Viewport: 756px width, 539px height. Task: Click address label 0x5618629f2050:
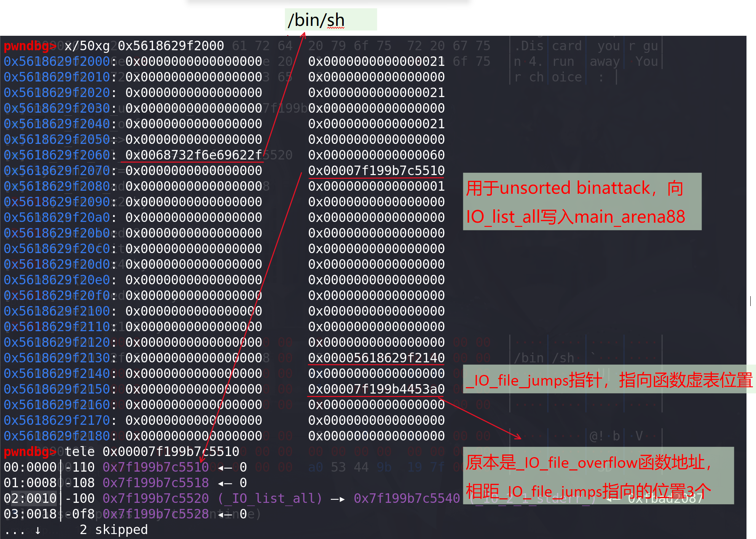click(61, 139)
